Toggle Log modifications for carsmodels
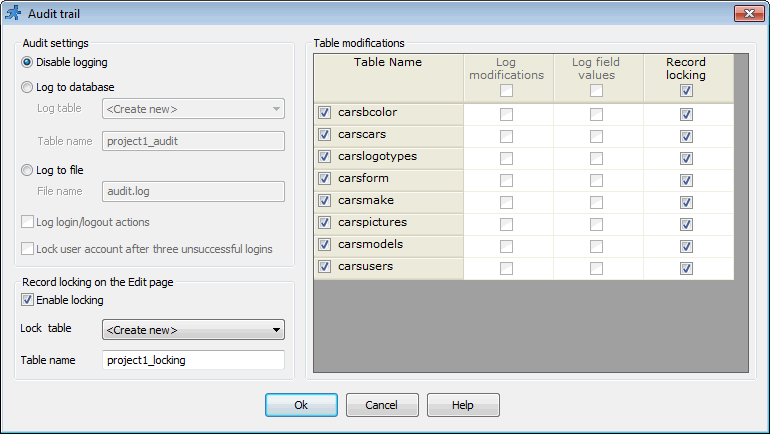Image resolution: width=770 pixels, height=434 pixels. coord(506,246)
